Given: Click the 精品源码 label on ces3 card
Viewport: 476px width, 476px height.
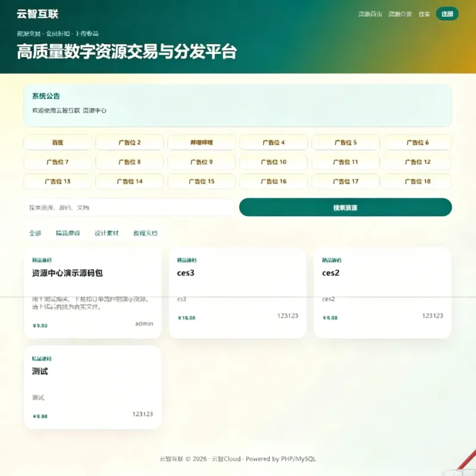Looking at the screenshot, I should pyautogui.click(x=187, y=260).
